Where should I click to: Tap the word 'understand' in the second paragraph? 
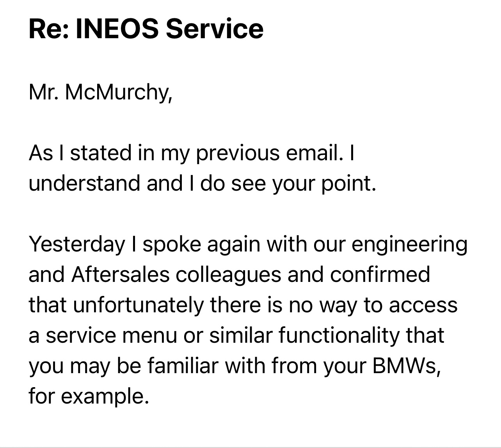85,183
